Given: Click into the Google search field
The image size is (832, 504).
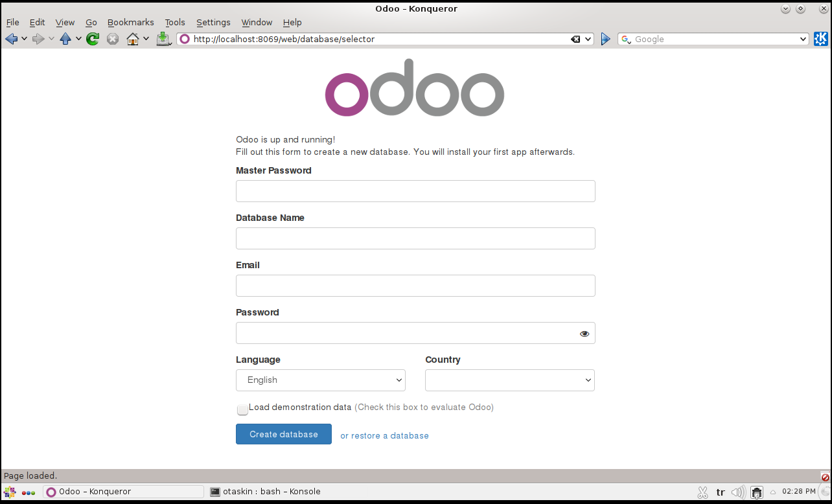Looking at the screenshot, I should (x=713, y=40).
